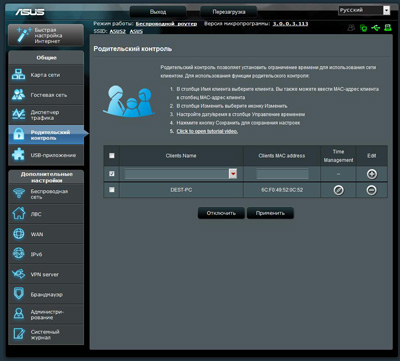
Task: Click the USB status icon in header
Action: click(375, 28)
